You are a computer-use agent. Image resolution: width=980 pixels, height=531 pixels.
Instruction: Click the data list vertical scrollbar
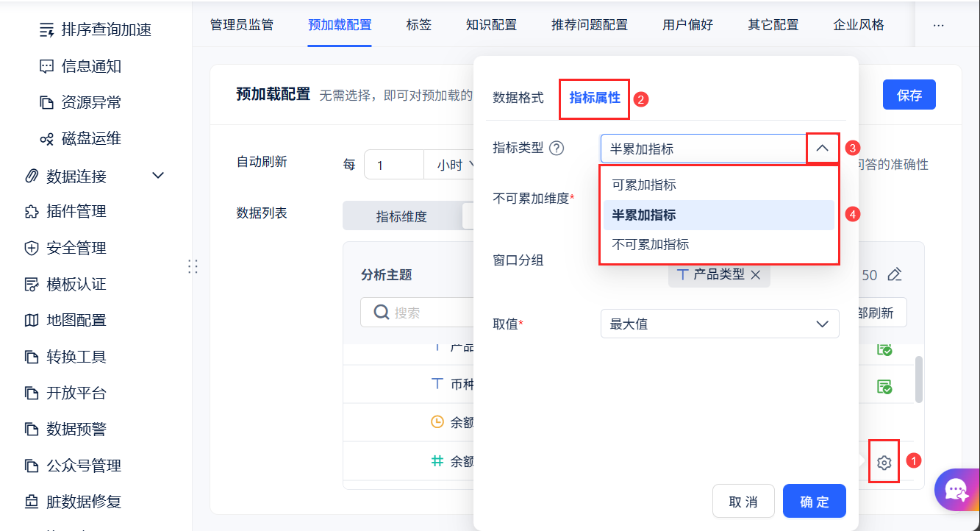918,379
